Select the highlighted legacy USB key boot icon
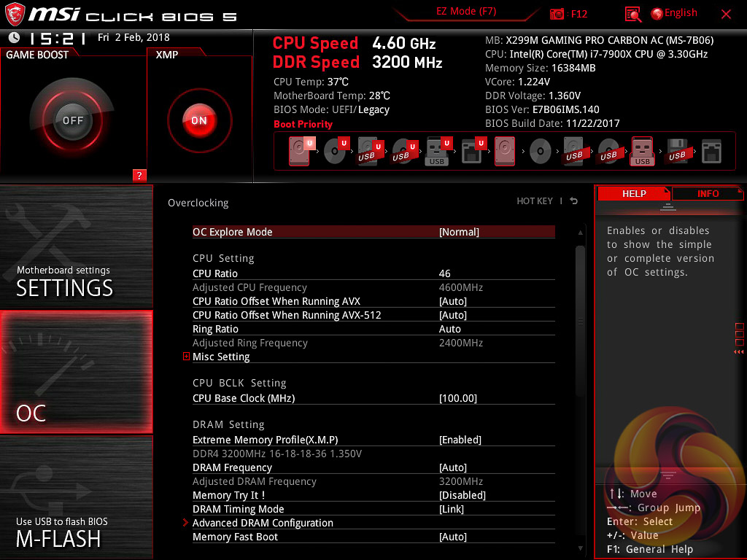Viewport: 747px width, 560px height. (x=643, y=151)
